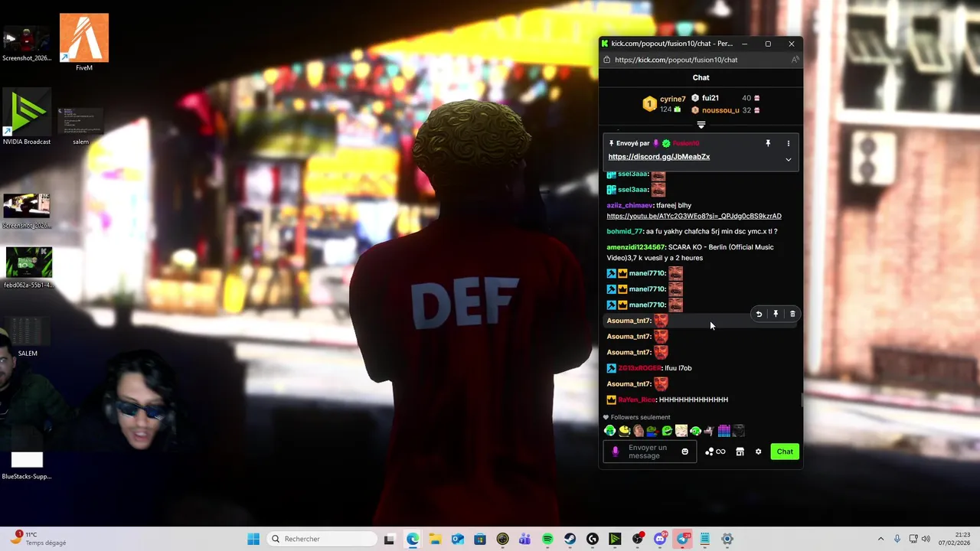Open Discord from taskbar
This screenshot has height=551, width=980.
[660, 539]
